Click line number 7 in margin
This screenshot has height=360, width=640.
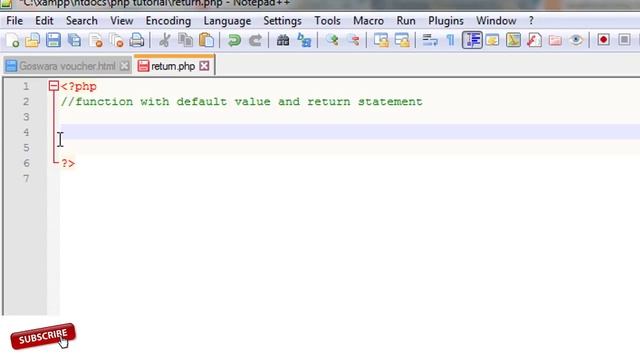pos(27,179)
